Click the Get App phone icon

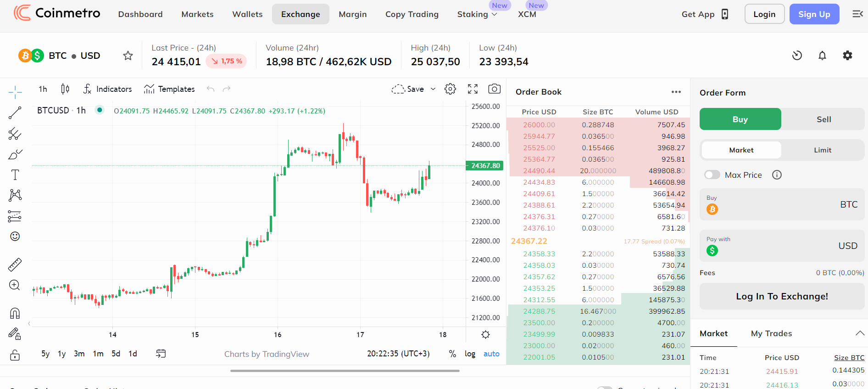pos(725,14)
